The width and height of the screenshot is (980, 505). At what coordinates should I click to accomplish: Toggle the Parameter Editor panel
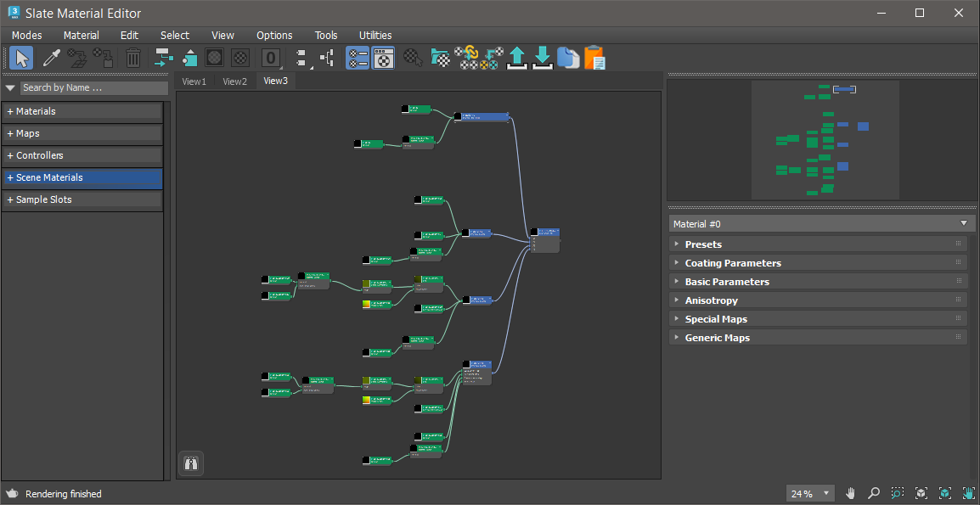(383, 58)
